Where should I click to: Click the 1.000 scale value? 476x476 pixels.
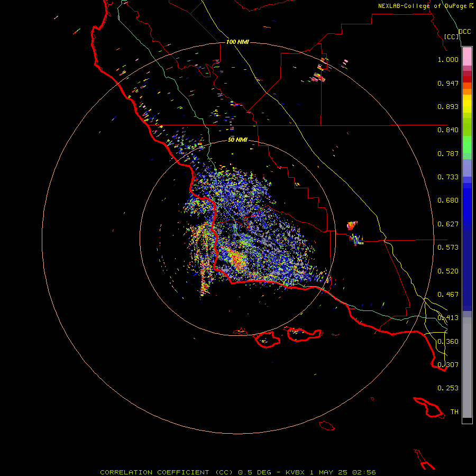pos(448,59)
